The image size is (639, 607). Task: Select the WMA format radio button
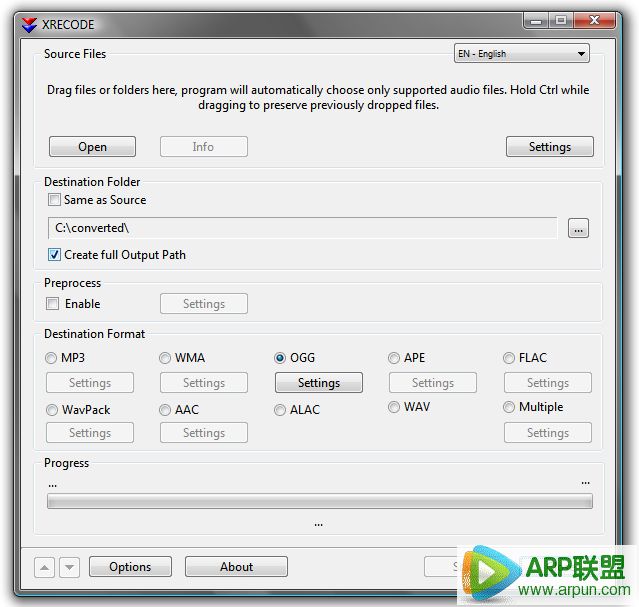pyautogui.click(x=165, y=358)
